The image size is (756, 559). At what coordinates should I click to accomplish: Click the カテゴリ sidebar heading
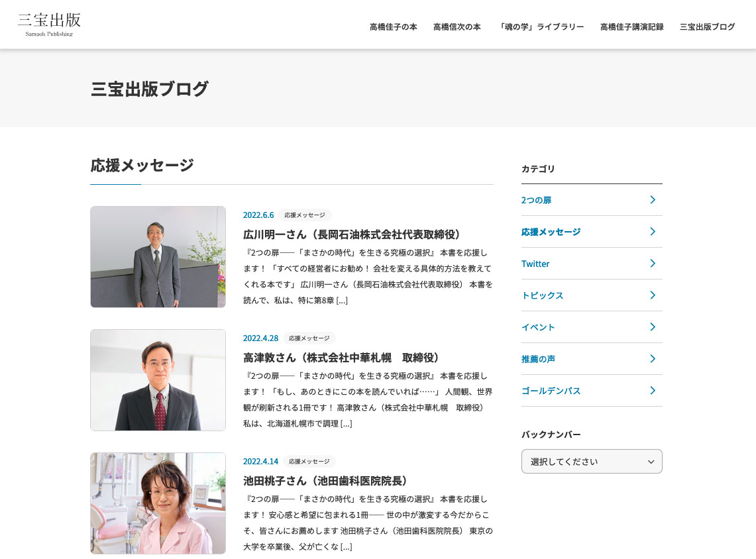tap(538, 169)
